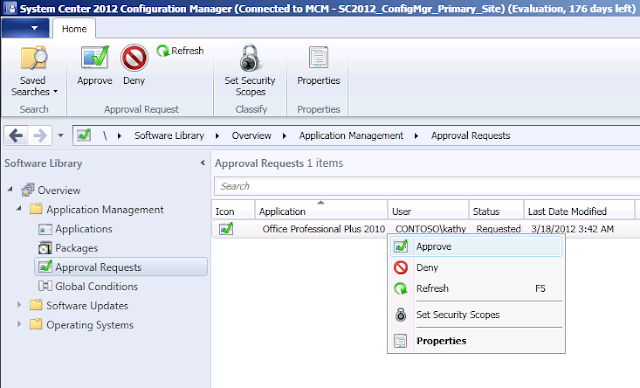Choose Approve from the context menu
Viewport: 640px width, 388px height.
click(476, 246)
